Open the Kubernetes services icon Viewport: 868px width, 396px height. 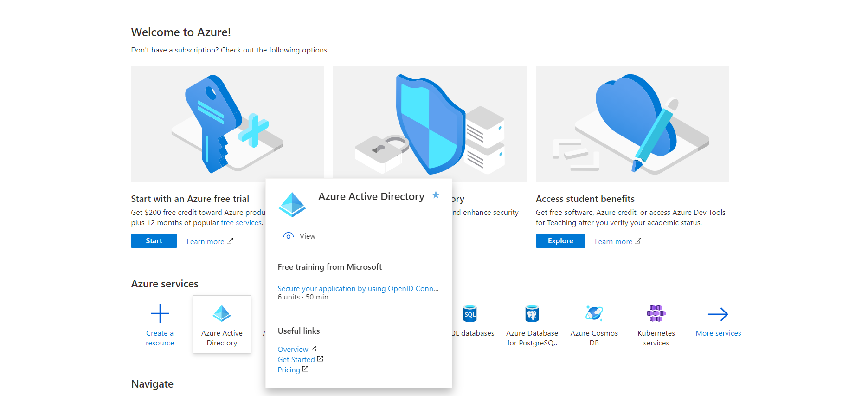click(656, 314)
